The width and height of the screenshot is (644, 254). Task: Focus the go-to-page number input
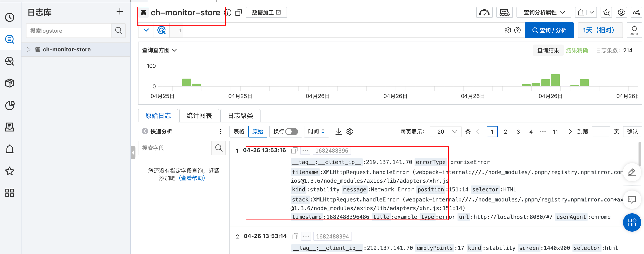tap(601, 132)
